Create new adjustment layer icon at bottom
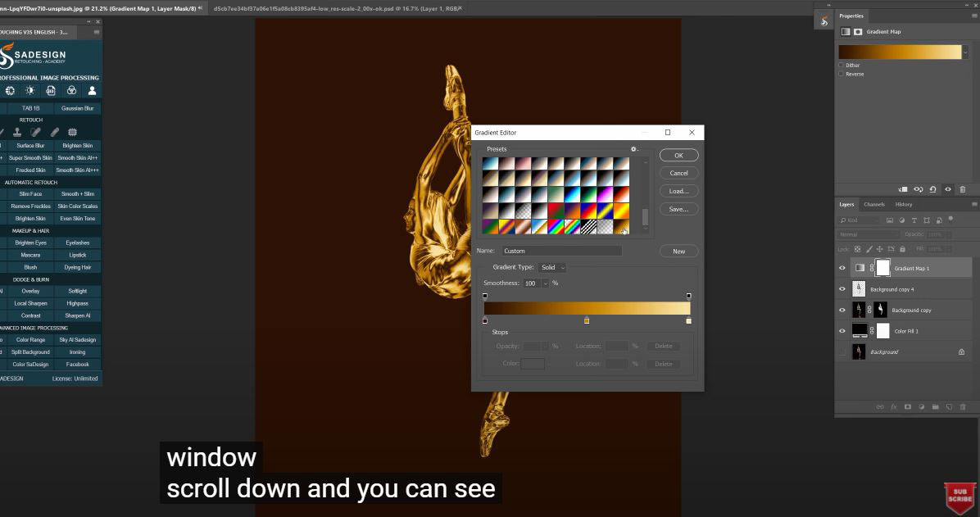Viewport: 980px width, 517px height. click(921, 407)
